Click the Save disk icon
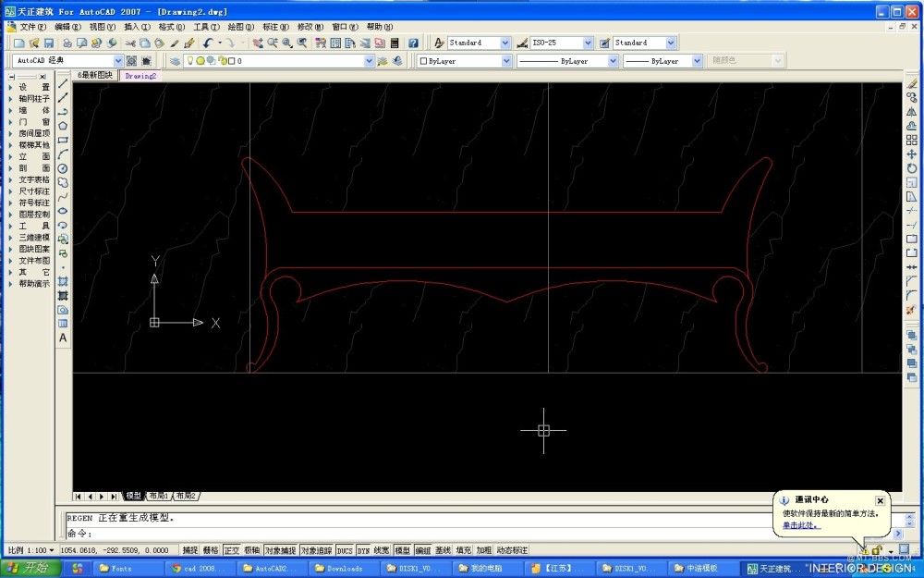The image size is (924, 578). coord(49,43)
